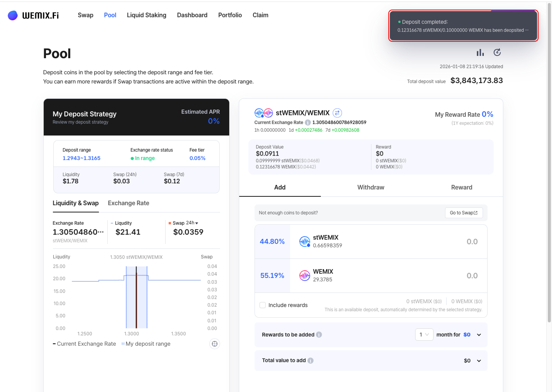Click the WEMIX.Fi logo icon
The width and height of the screenshot is (552, 392).
click(13, 15)
